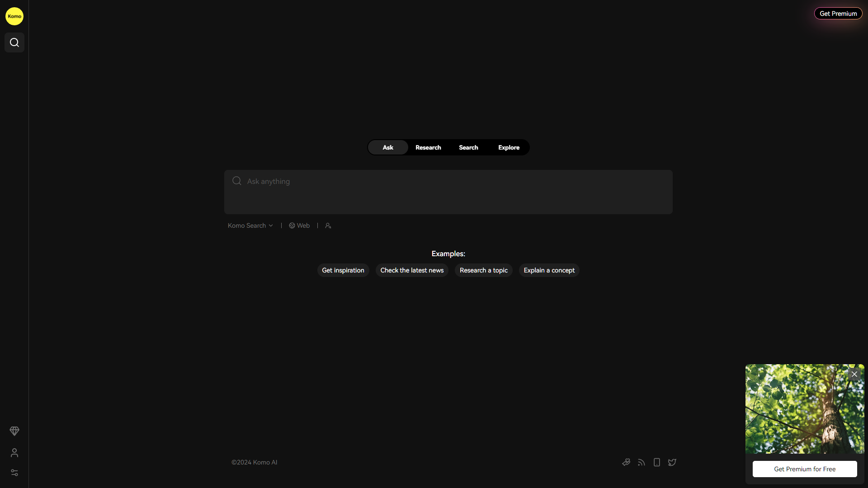Open the Komo logo home icon
The height and width of the screenshot is (488, 868).
14,16
